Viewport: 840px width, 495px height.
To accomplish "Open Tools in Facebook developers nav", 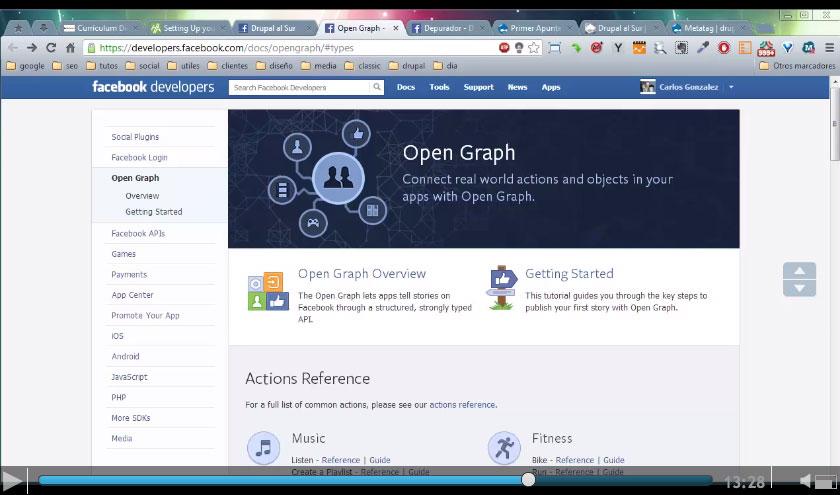I will [x=439, y=87].
